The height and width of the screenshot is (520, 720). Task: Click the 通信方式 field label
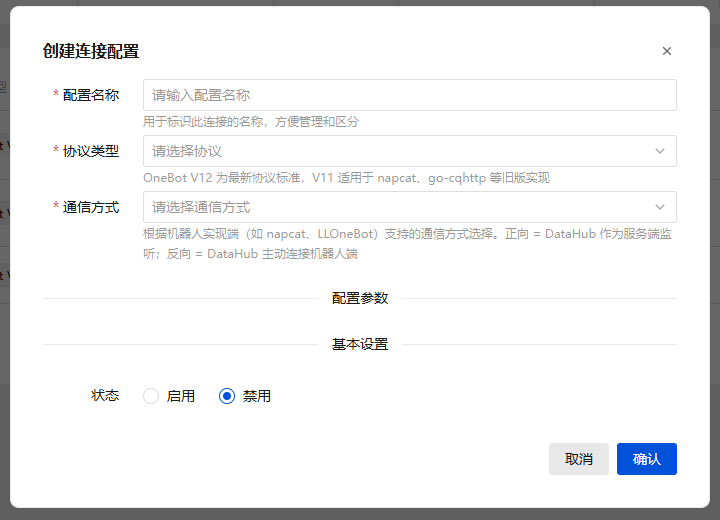[x=91, y=207]
